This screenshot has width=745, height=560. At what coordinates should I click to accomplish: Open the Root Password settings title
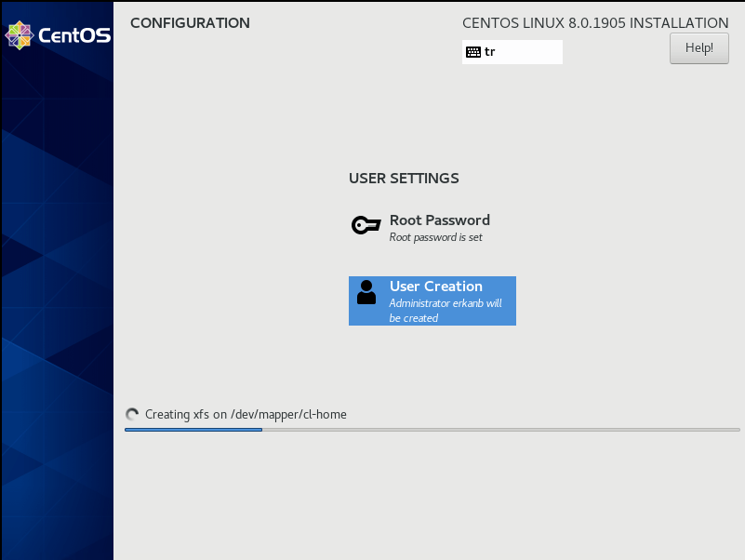click(x=439, y=220)
